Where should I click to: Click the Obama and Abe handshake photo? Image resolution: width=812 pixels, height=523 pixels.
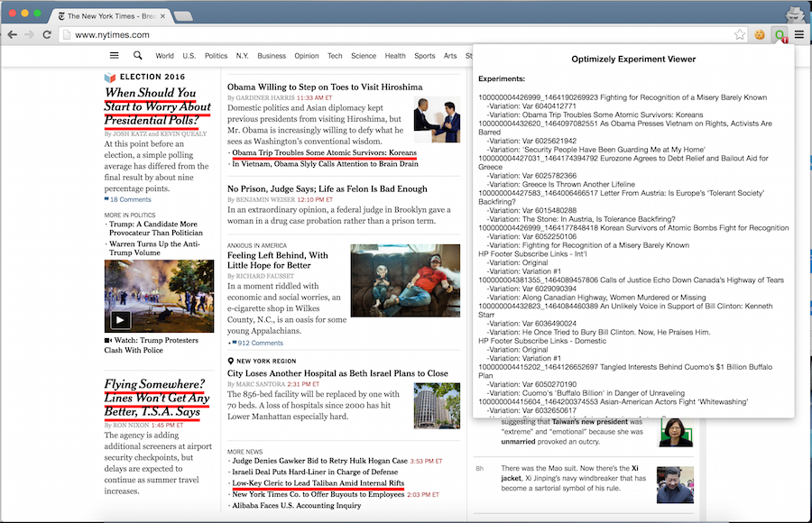437,120
